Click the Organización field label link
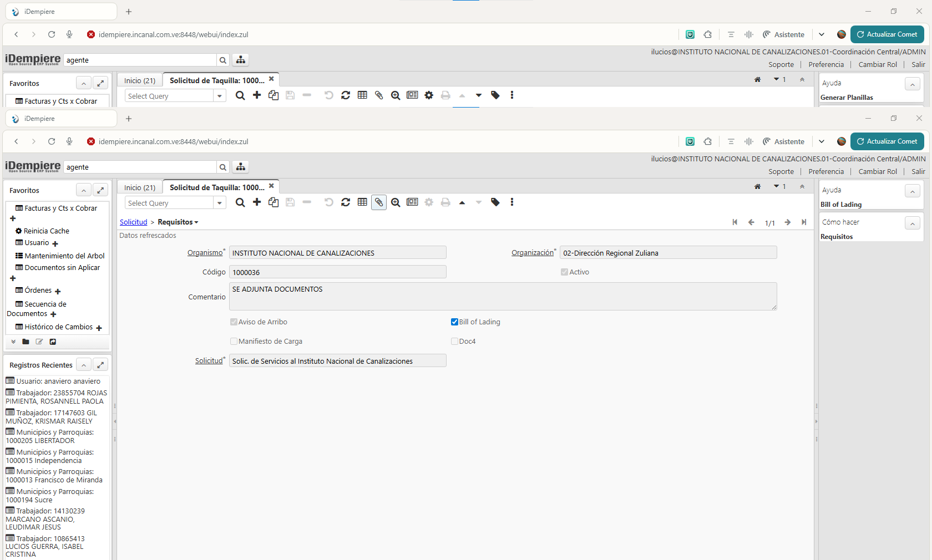Screen dimensions: 932x560 532,253
